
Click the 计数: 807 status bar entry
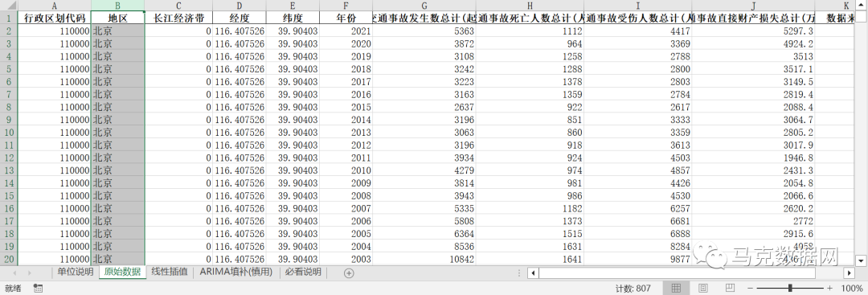[x=633, y=289]
